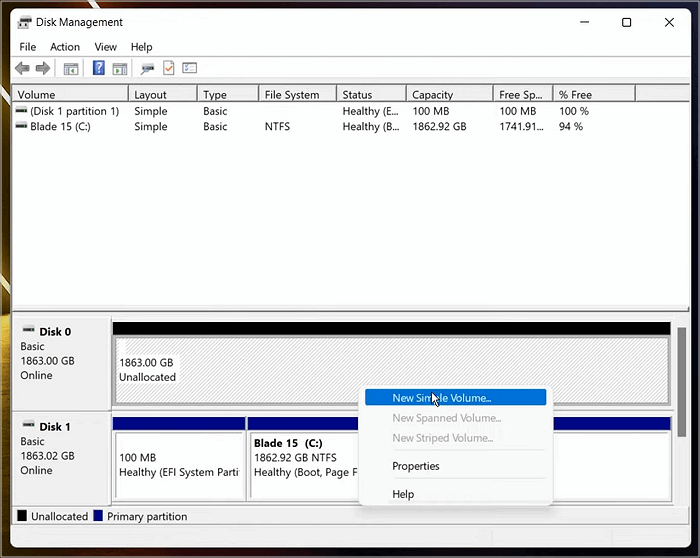Open the File menu
This screenshot has height=558, width=700.
pos(28,47)
